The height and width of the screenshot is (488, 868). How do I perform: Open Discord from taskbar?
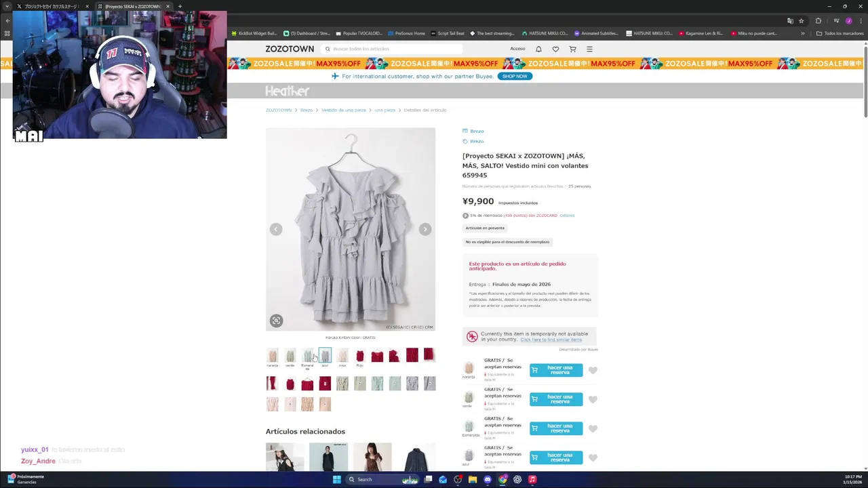(x=488, y=479)
